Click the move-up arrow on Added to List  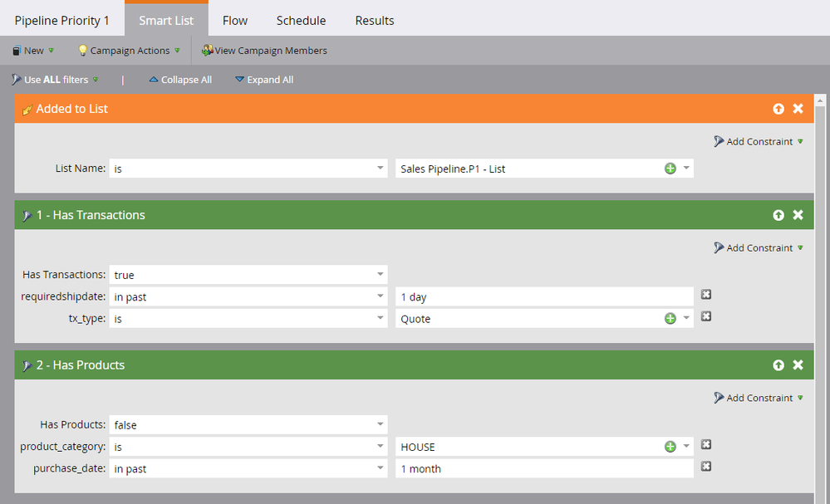778,109
